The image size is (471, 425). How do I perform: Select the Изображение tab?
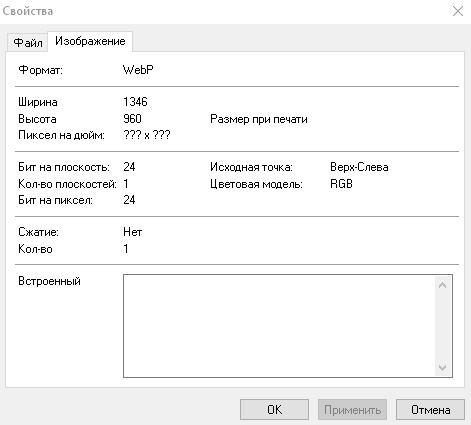pos(90,41)
